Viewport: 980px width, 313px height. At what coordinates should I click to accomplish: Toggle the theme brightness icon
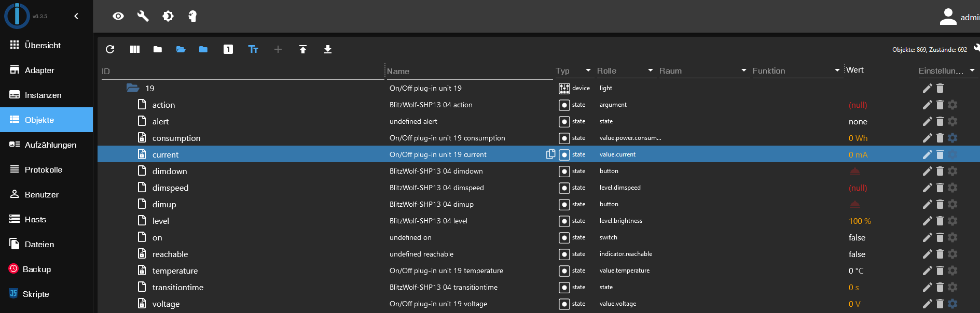[168, 16]
